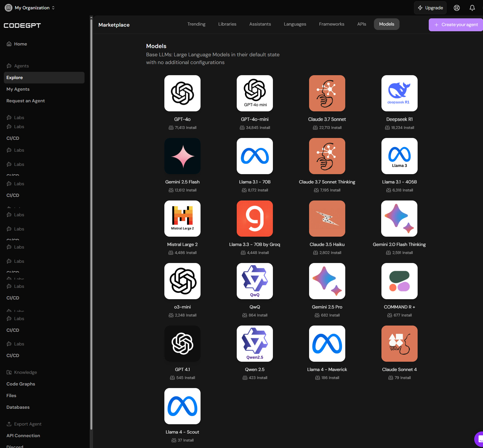Switch to the Trending tab
Viewport: 483px width, 448px height.
(x=196, y=24)
